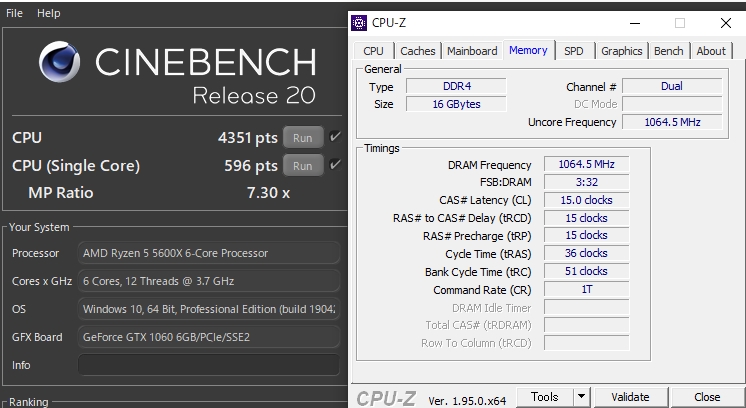Viewport: 746px width, 408px height.
Task: Run the CPU Single Core test
Action: coord(303,166)
